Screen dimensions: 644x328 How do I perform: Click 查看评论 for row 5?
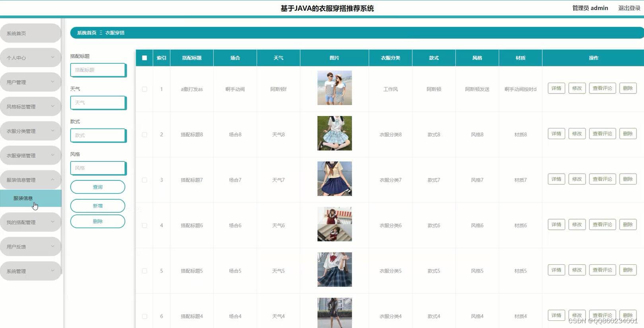[x=602, y=270]
